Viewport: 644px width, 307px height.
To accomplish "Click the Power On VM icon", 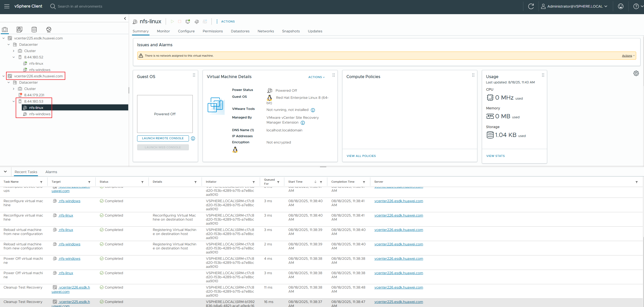I will [172, 21].
